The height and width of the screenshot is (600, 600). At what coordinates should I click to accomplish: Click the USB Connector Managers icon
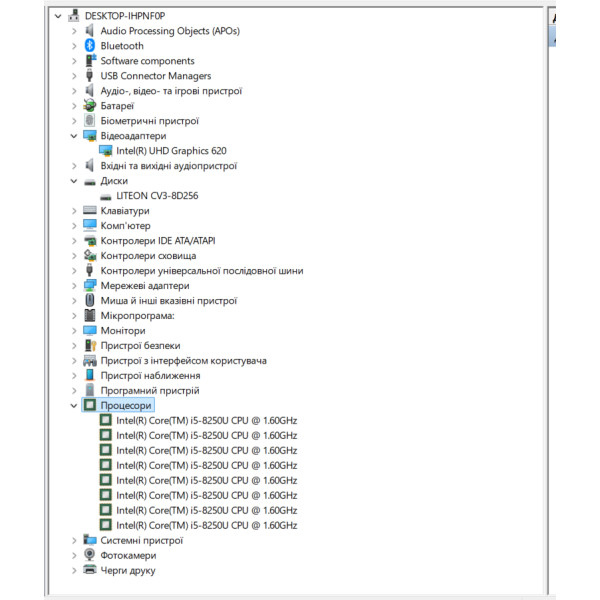coord(90,75)
